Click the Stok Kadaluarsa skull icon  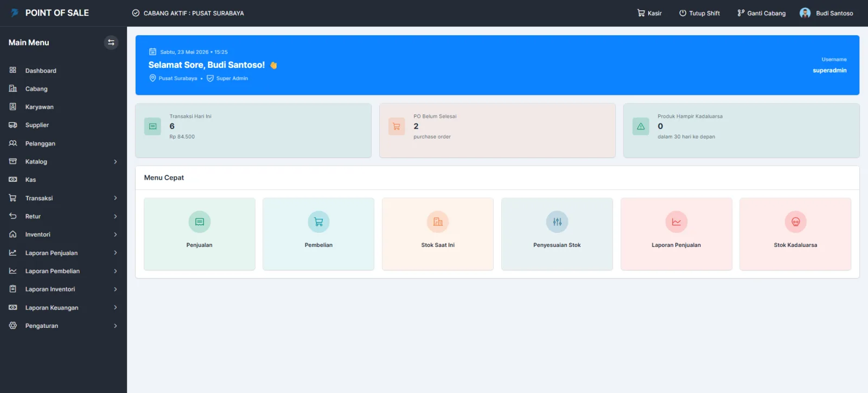(x=796, y=221)
